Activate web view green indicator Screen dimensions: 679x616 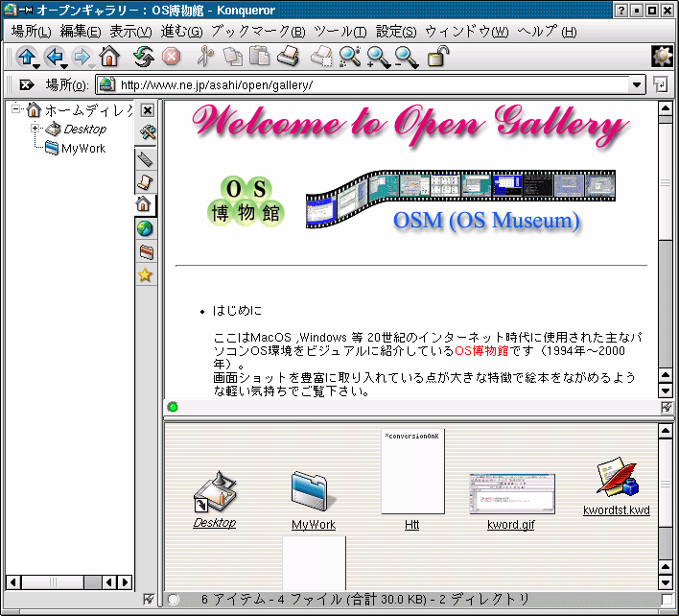[173, 407]
